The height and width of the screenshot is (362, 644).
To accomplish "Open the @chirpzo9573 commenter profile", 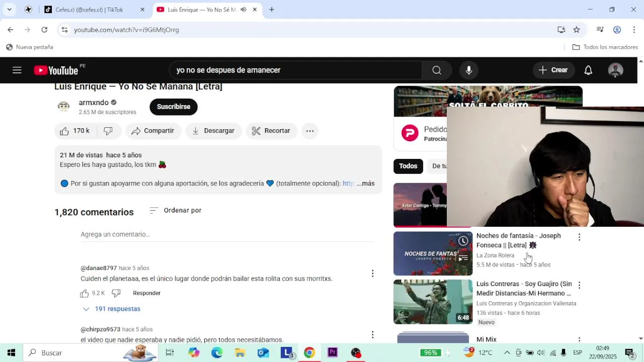I will click(100, 329).
